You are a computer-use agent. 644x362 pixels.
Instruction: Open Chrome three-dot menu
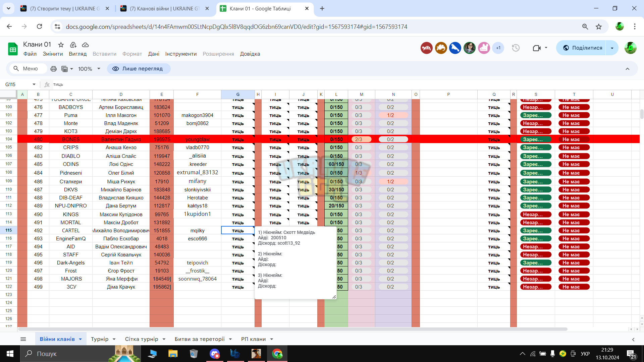click(635, 26)
